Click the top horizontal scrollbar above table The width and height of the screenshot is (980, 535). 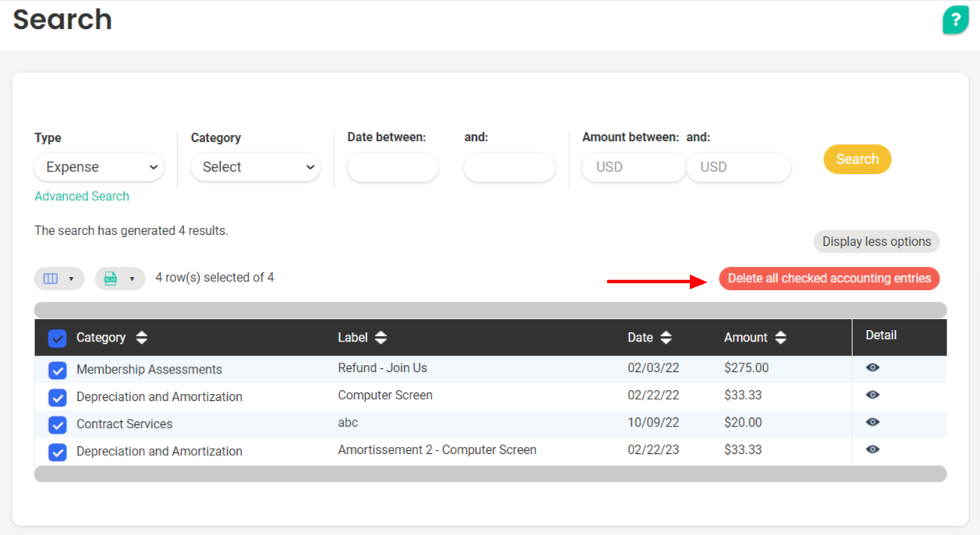pyautogui.click(x=490, y=310)
